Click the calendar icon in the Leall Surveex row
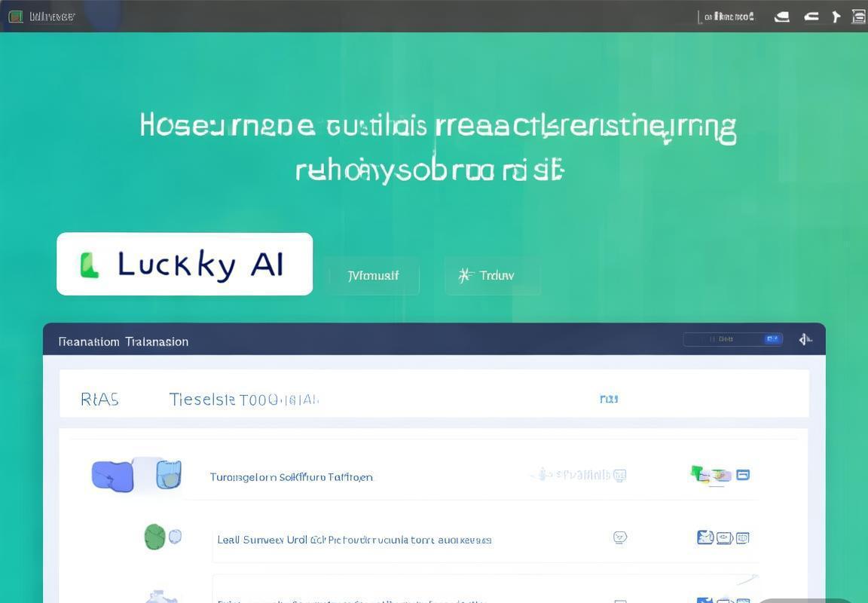The image size is (868, 603). (743, 537)
